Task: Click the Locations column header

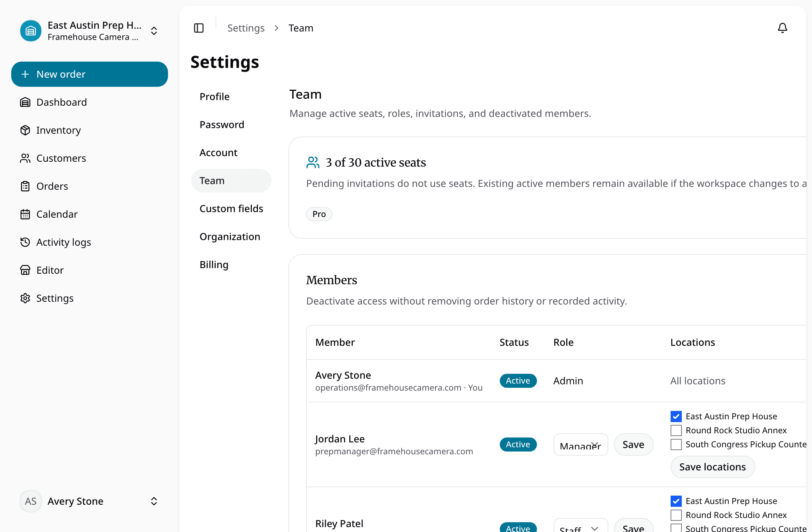Action: point(693,342)
